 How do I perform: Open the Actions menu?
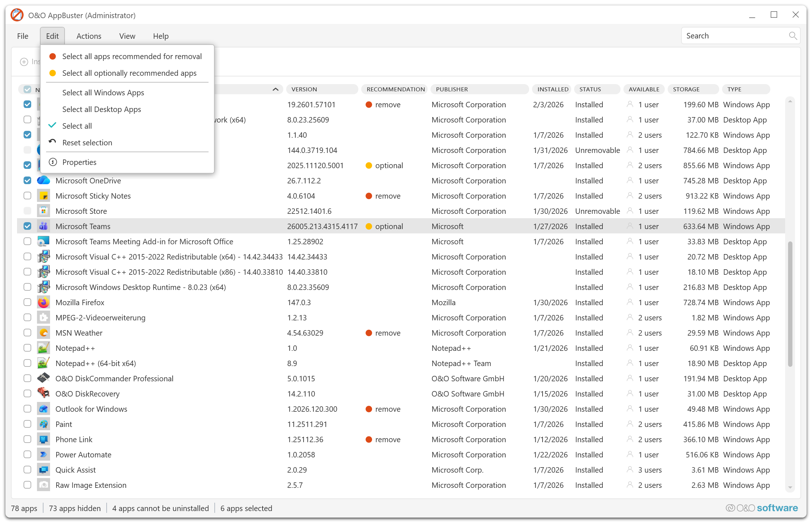[x=89, y=36]
